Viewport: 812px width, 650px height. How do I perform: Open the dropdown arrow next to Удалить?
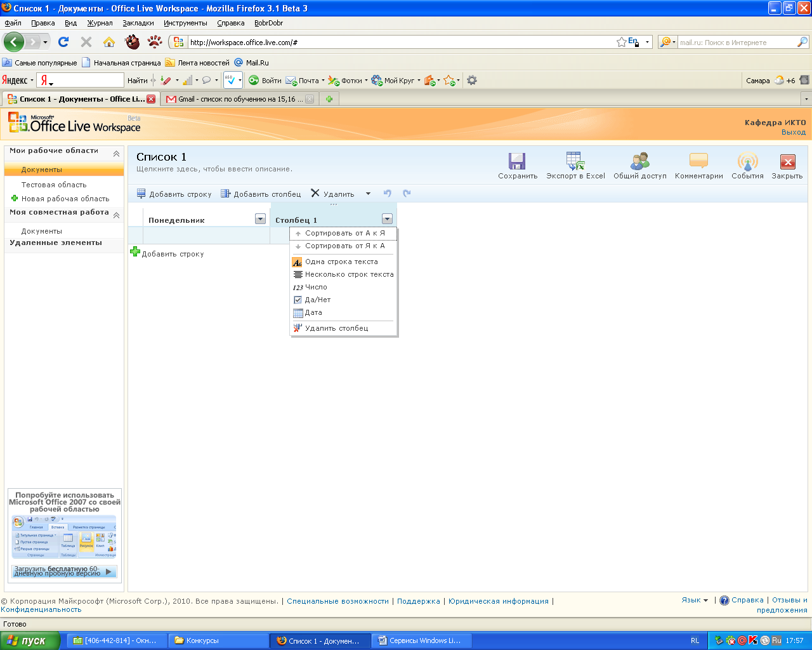(x=368, y=194)
